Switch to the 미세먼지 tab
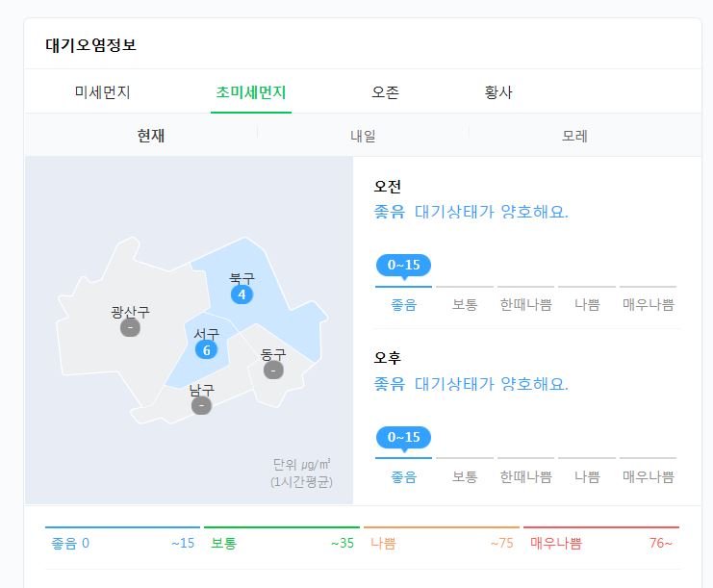713x588 pixels. 103,92
